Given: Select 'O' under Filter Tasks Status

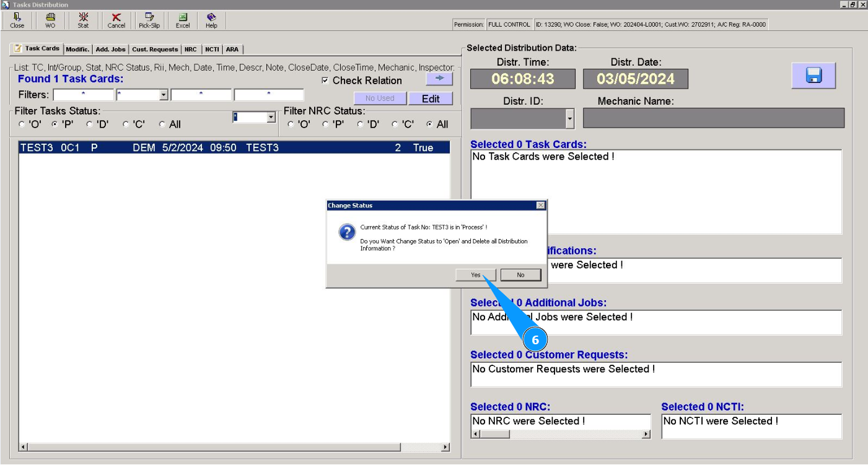Looking at the screenshot, I should [x=22, y=124].
